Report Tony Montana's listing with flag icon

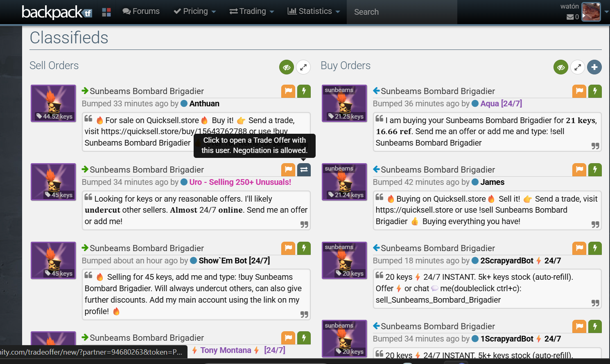(288, 337)
